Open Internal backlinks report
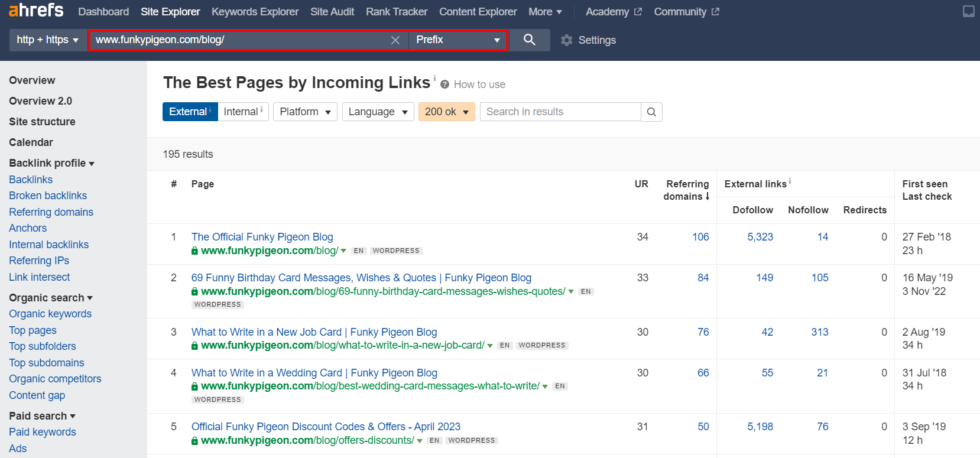Viewport: 980px width, 458px height. [48, 245]
